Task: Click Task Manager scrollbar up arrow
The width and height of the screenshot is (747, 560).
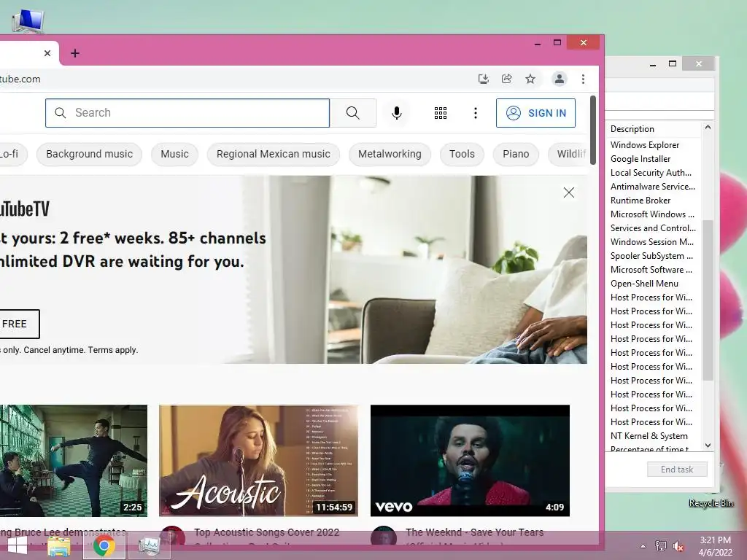Action: (708, 127)
